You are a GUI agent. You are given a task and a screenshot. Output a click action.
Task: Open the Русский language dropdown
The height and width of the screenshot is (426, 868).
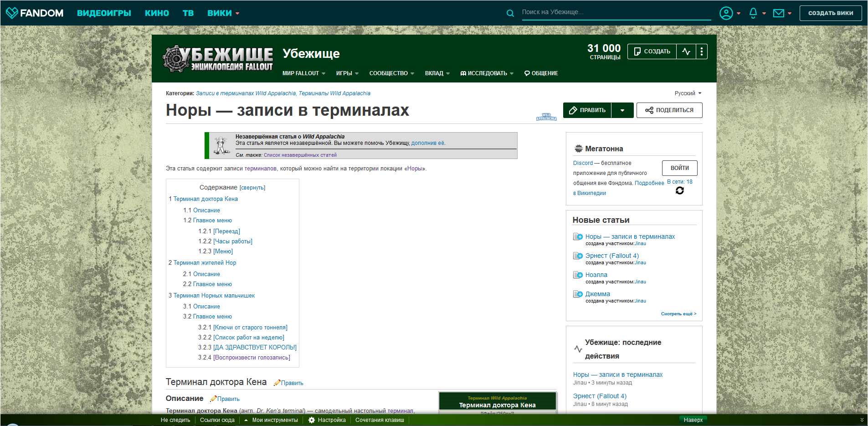click(x=688, y=93)
